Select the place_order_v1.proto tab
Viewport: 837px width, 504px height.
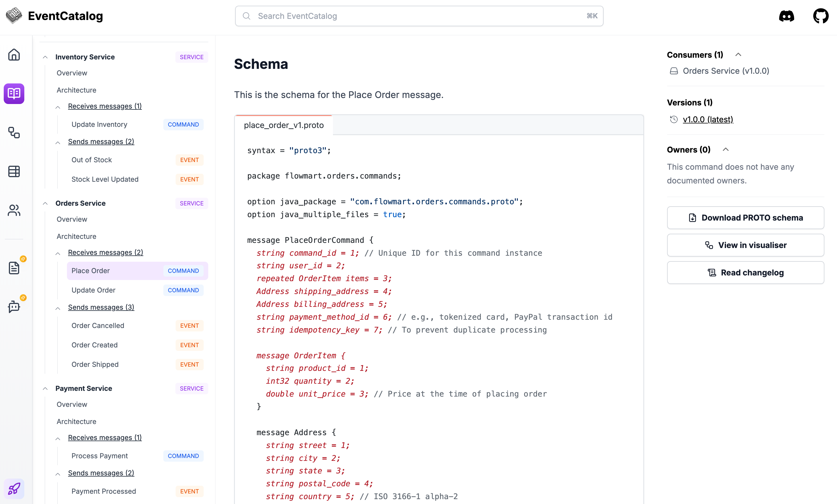pyautogui.click(x=284, y=125)
